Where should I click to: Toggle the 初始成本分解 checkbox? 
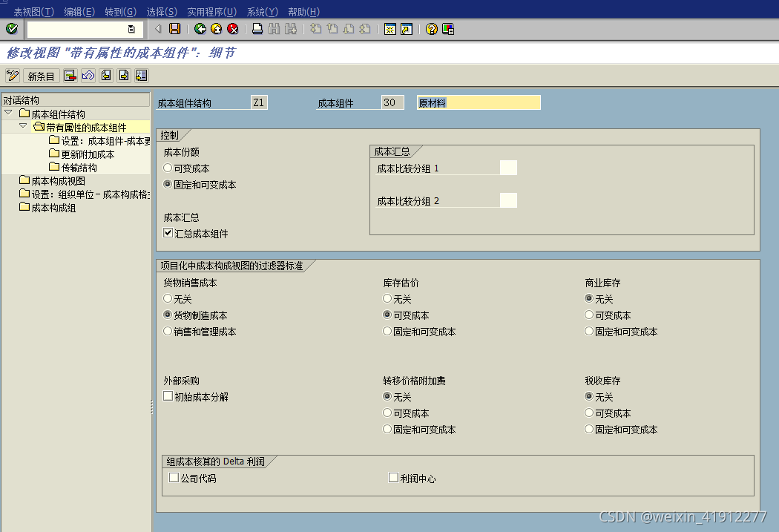click(168, 396)
